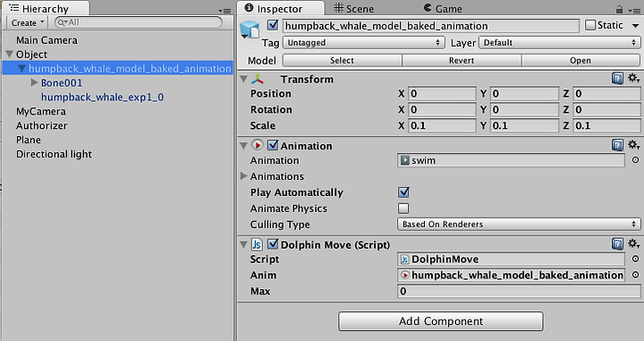The height and width of the screenshot is (341, 644).
Task: Open the Create dropdown in Hierarchy
Action: pyautogui.click(x=28, y=22)
